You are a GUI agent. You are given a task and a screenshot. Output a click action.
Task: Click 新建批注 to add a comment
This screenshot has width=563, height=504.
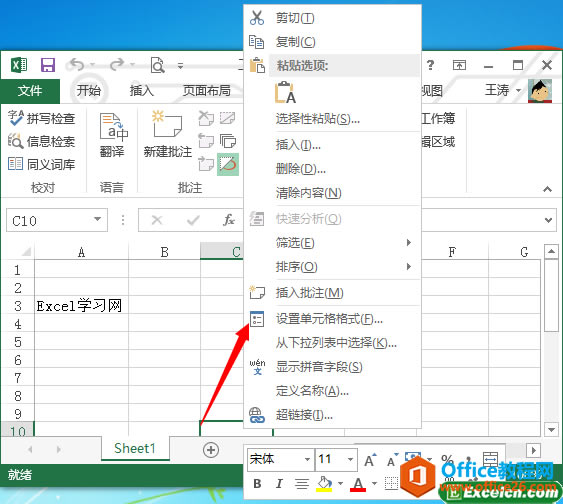[x=168, y=134]
